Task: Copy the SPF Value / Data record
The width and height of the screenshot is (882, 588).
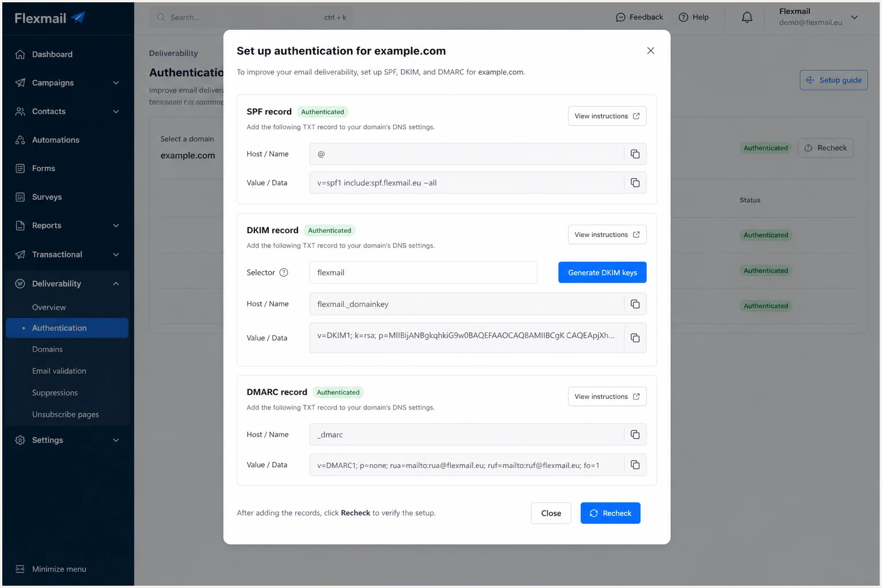Action: (635, 183)
